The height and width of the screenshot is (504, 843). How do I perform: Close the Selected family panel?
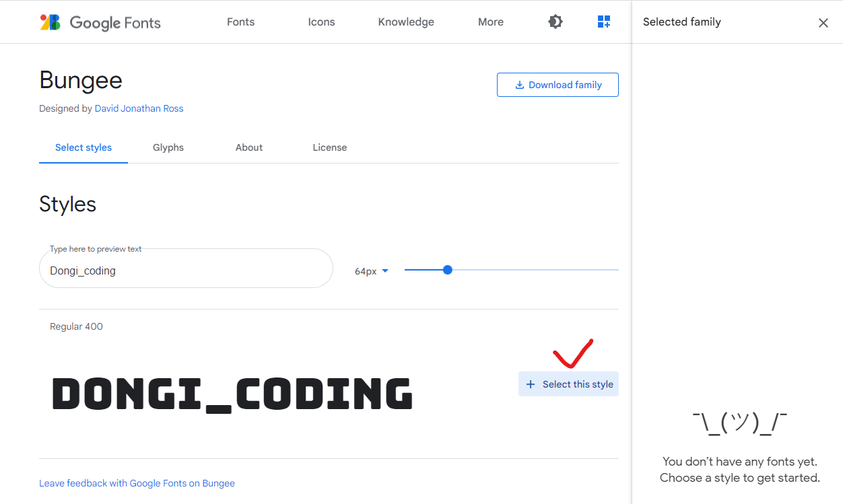pyautogui.click(x=823, y=23)
